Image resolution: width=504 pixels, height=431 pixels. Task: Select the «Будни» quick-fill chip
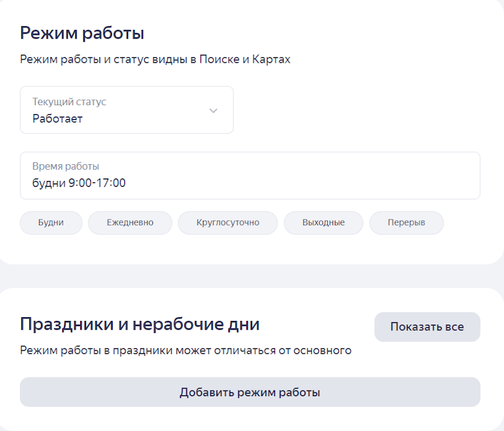click(50, 223)
